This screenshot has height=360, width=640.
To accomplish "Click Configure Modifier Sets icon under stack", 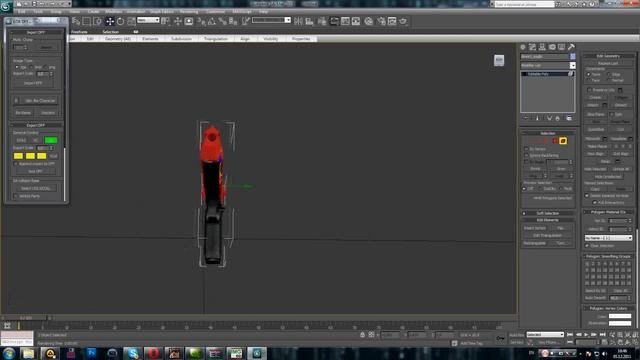I will [x=569, y=118].
